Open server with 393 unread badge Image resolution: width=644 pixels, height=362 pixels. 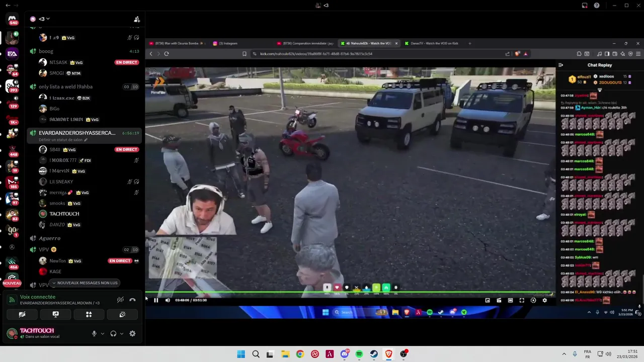tap(12, 86)
